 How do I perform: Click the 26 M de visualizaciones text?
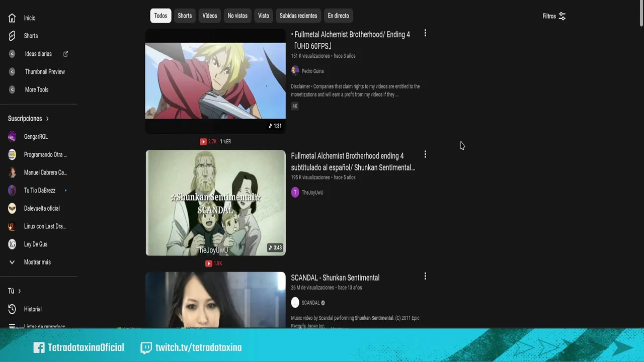click(x=312, y=288)
